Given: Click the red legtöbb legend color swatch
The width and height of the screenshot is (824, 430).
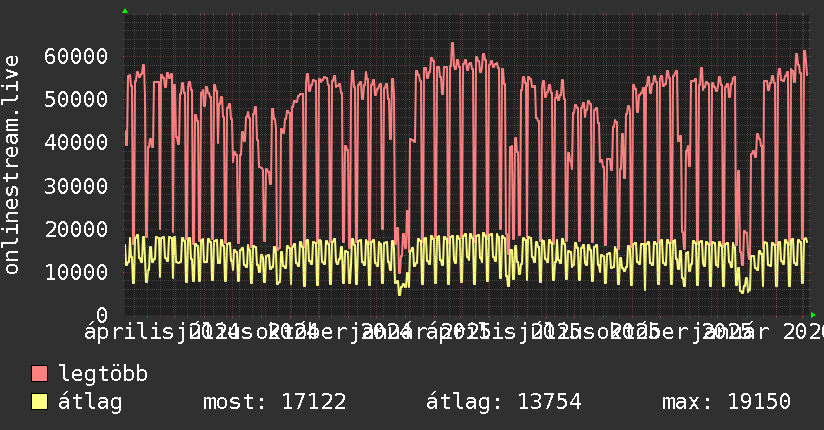Looking at the screenshot, I should 39,374.
